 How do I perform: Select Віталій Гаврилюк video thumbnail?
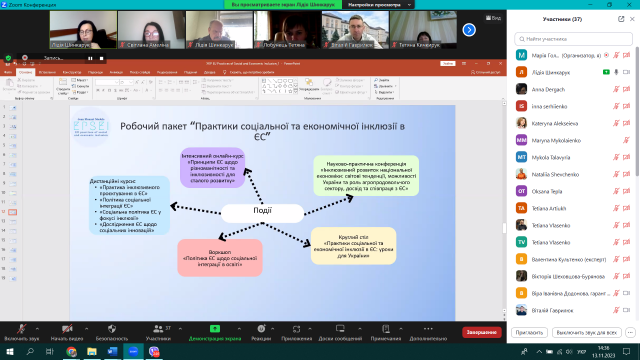[355, 30]
